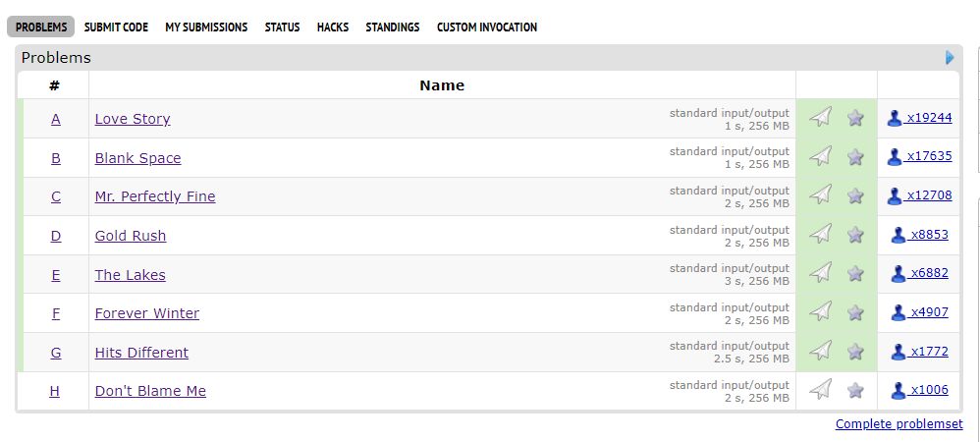This screenshot has width=980, height=442.
Task: Open the Mr. Perfectly Fine problem link
Action: [x=155, y=196]
